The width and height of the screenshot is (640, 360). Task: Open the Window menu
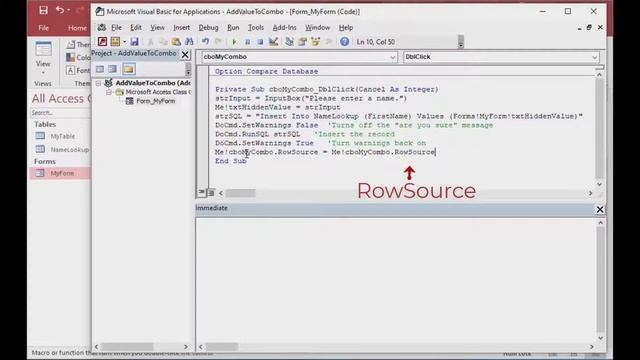pyautogui.click(x=317, y=27)
